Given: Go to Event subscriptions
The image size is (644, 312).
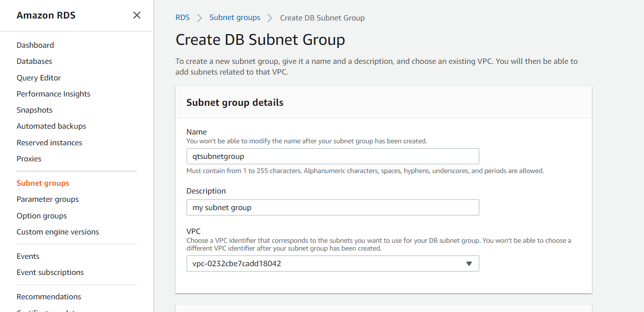Looking at the screenshot, I should click(x=50, y=272).
